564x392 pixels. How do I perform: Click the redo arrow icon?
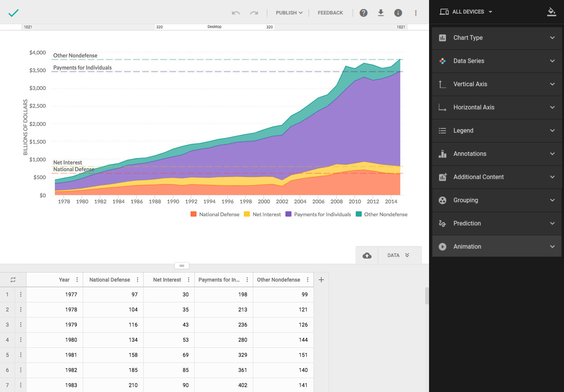pos(254,13)
